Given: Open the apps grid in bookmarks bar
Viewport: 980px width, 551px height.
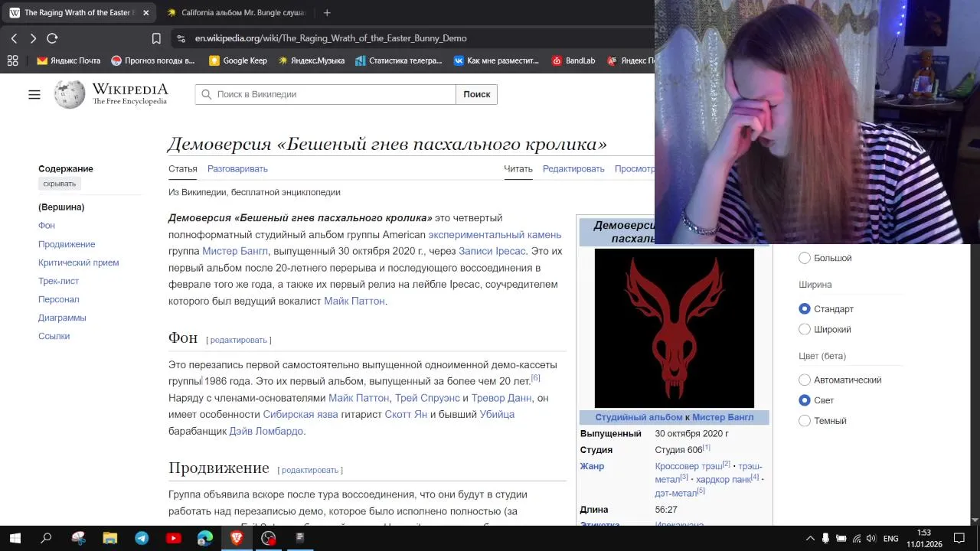Looking at the screenshot, I should (12, 60).
